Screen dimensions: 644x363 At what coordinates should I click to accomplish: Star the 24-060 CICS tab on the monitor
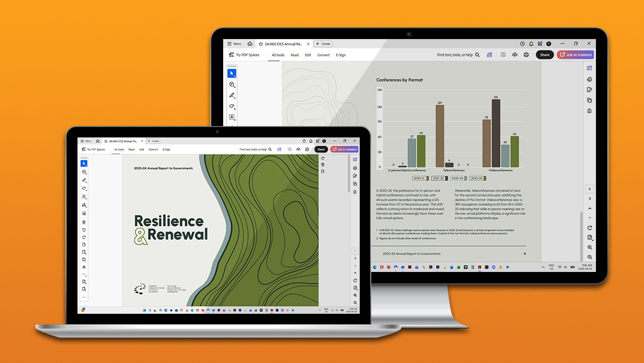point(260,44)
